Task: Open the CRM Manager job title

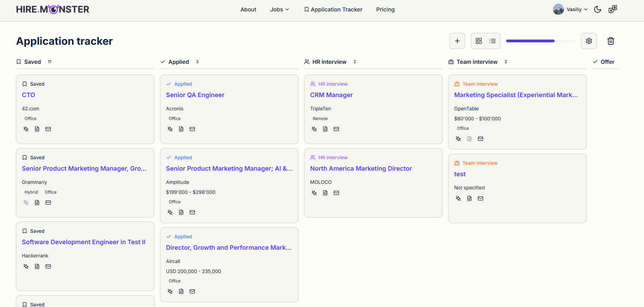Action: pos(331,95)
